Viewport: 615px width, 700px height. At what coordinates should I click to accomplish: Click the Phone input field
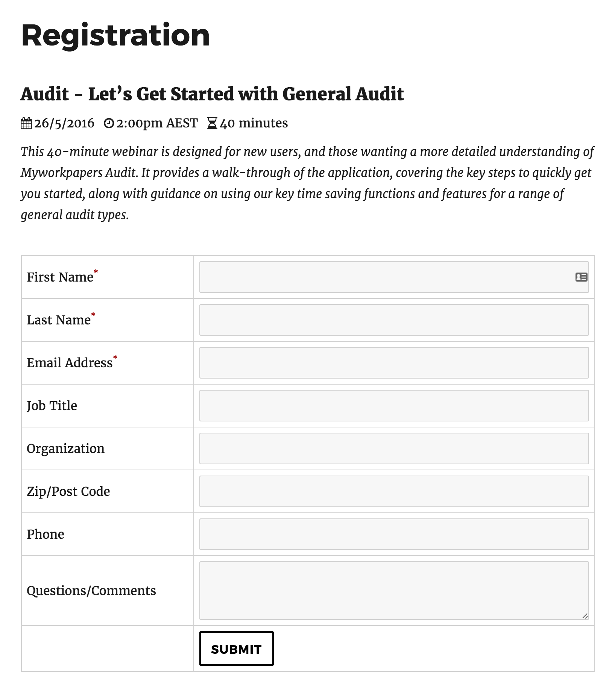point(393,534)
